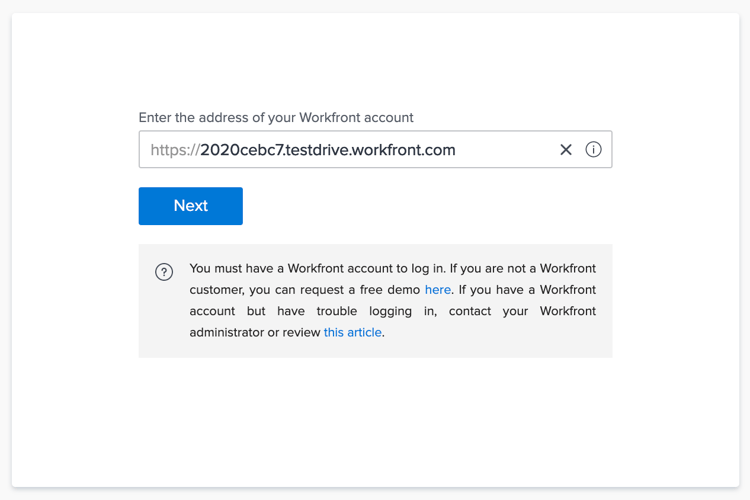Click the word 'Workfront' in the field label
This screenshot has height=500, width=750.
pos(330,118)
